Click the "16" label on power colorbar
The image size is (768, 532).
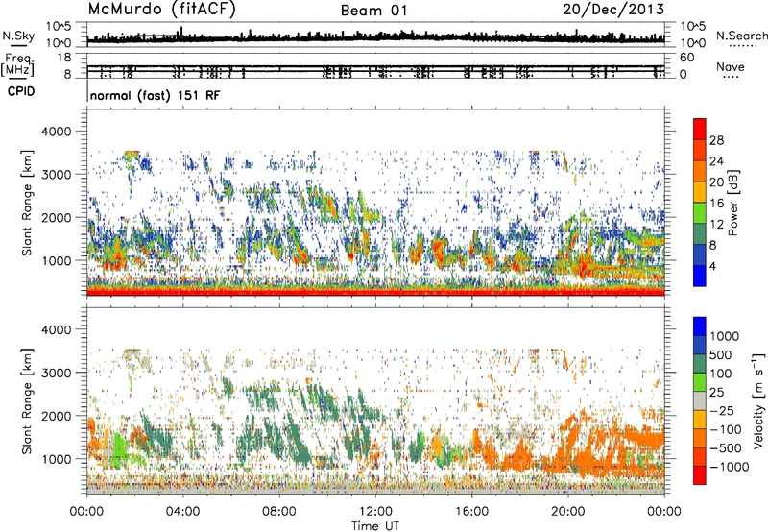pyautogui.click(x=716, y=204)
